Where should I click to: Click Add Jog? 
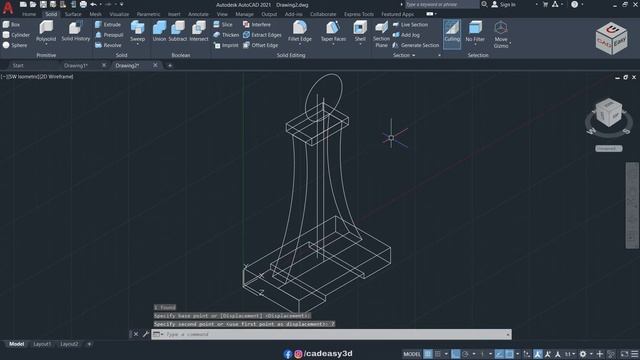[x=406, y=35]
